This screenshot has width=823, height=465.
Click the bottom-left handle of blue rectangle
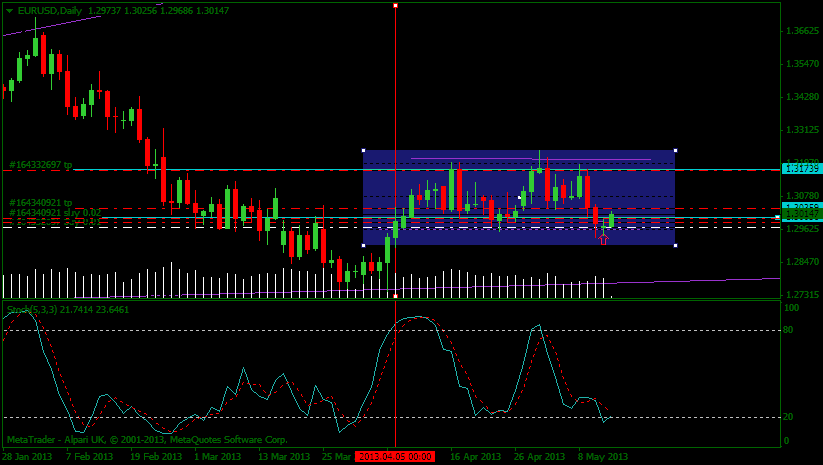tap(363, 245)
